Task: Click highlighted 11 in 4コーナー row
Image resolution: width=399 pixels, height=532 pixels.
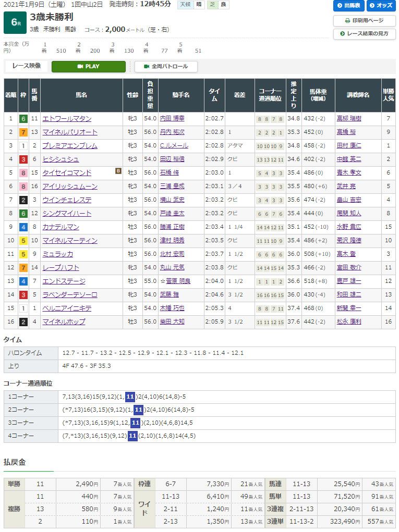Action: [132, 436]
